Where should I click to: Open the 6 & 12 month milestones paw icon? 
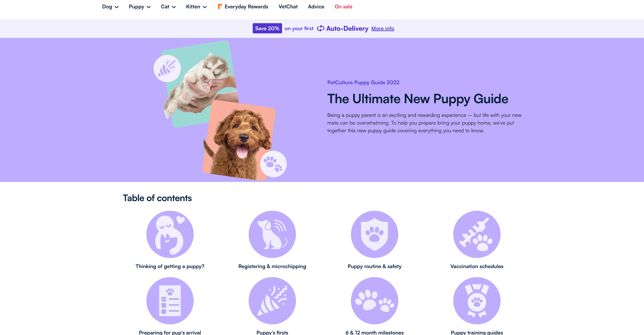pyautogui.click(x=375, y=301)
